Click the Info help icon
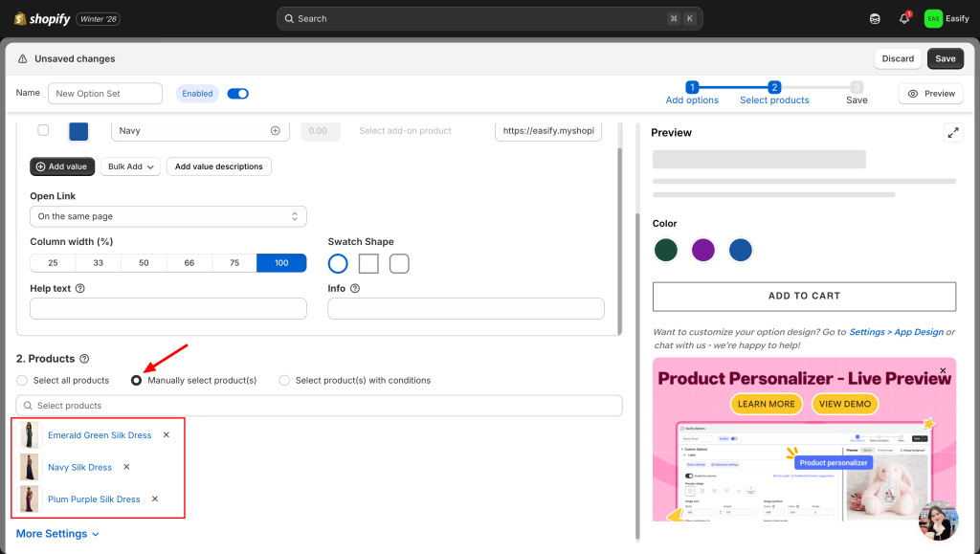980x554 pixels. tap(355, 288)
